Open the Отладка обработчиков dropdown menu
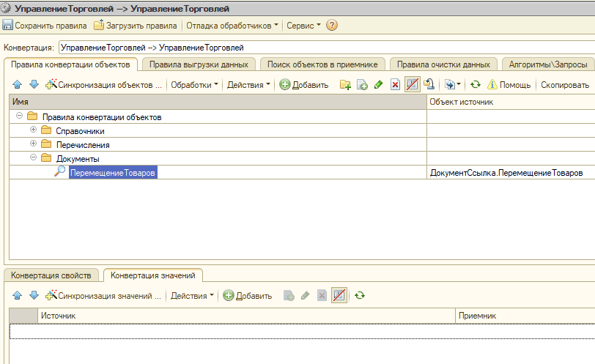 click(x=232, y=26)
